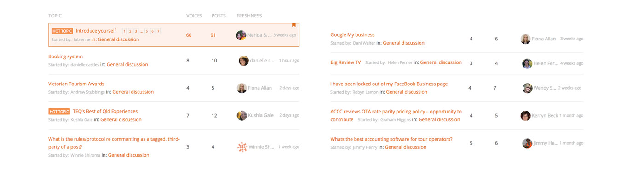The height and width of the screenshot is (180, 644).
Task: Open the Big Review TV topic
Action: point(345,62)
